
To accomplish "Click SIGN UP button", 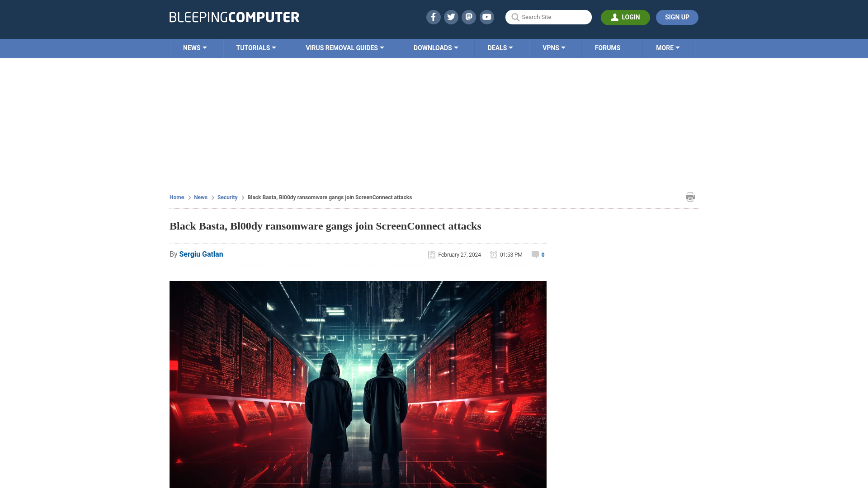I will (x=677, y=17).
